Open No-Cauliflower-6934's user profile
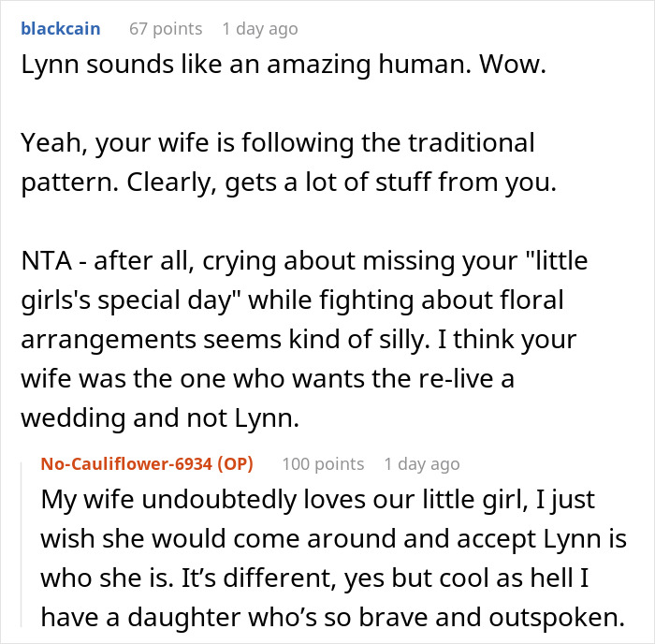 pos(146,464)
